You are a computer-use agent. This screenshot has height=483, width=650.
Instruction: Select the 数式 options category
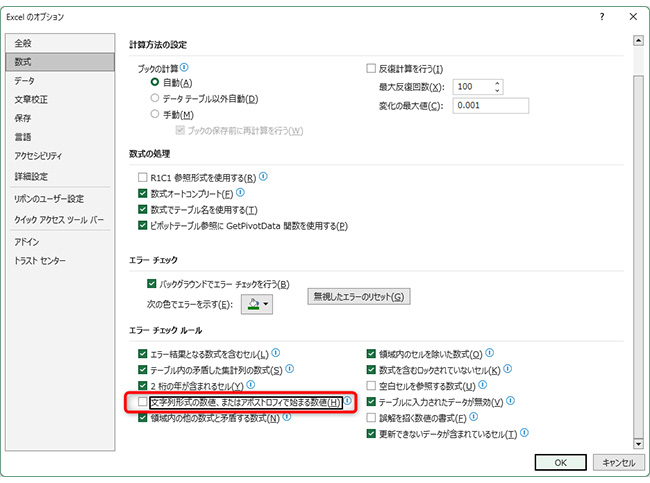pos(60,62)
